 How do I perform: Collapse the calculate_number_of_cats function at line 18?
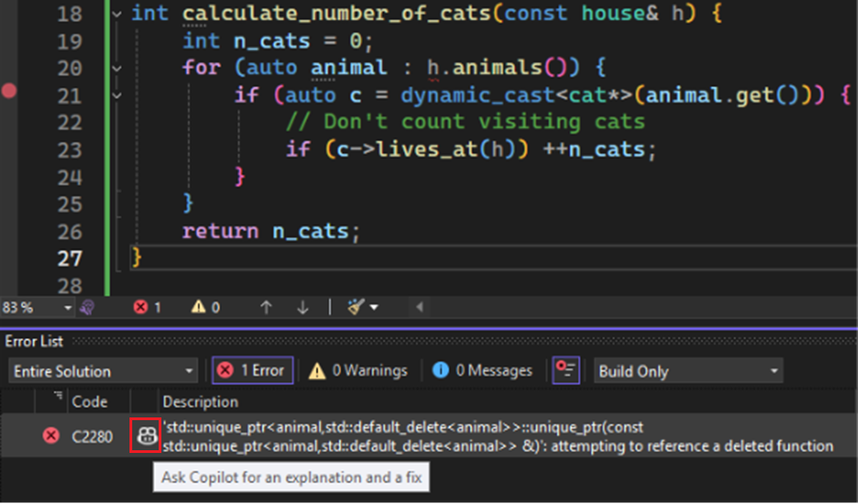click(115, 15)
